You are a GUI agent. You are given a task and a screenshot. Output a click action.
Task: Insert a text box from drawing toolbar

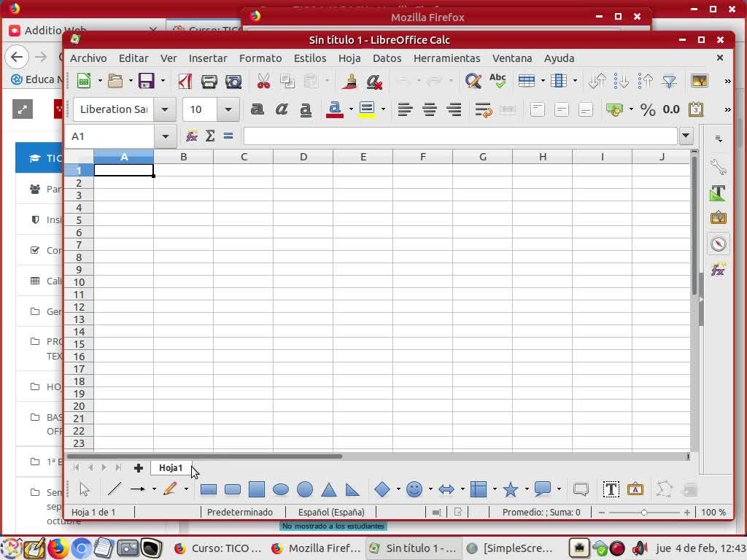(611, 489)
